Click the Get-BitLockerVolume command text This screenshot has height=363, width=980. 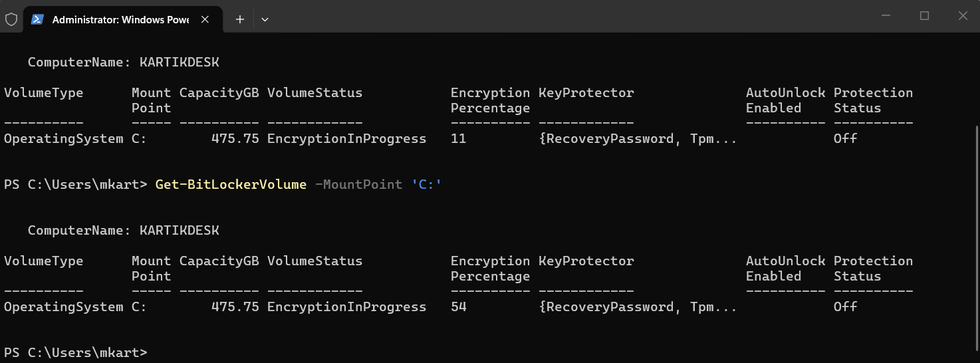click(231, 184)
